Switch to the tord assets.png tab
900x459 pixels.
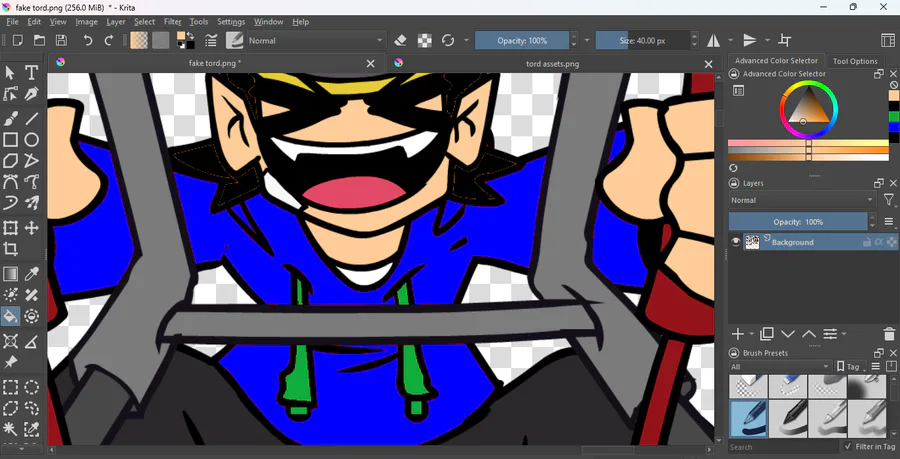pos(552,64)
